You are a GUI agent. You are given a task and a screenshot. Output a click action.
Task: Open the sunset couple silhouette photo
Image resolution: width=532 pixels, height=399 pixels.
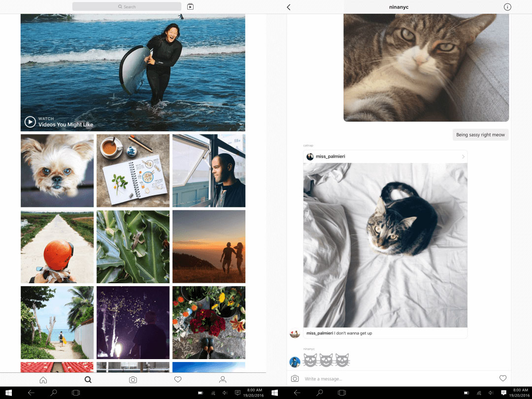pos(209,247)
